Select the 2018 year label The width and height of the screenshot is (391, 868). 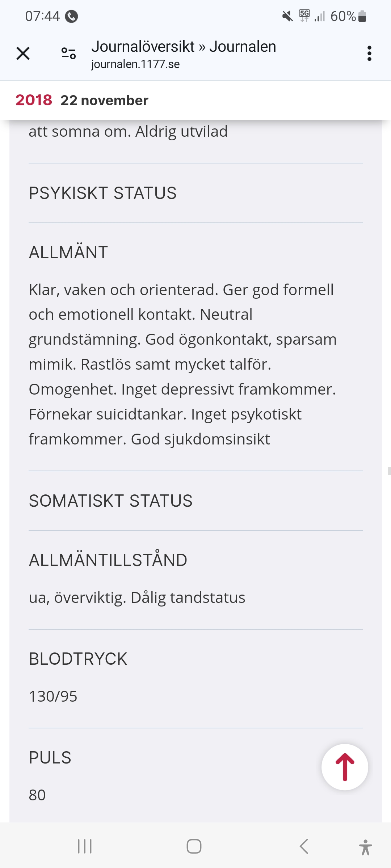pyautogui.click(x=34, y=100)
